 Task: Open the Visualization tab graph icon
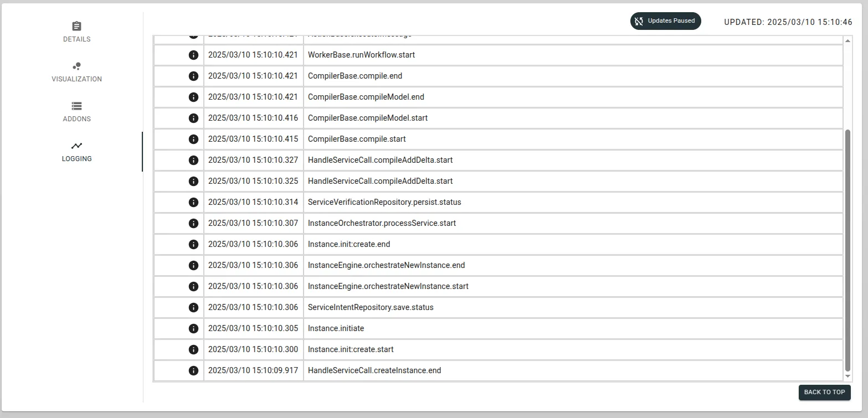tap(76, 66)
